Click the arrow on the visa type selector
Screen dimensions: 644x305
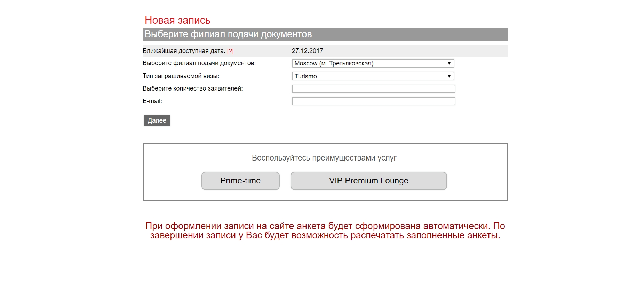tap(449, 76)
